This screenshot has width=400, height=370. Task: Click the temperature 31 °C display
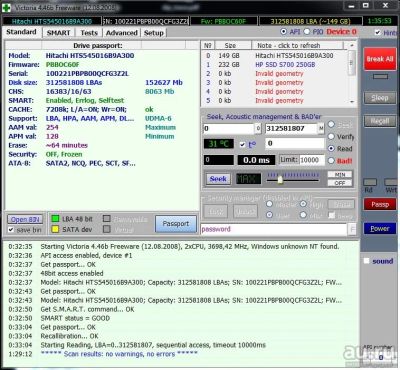219,144
